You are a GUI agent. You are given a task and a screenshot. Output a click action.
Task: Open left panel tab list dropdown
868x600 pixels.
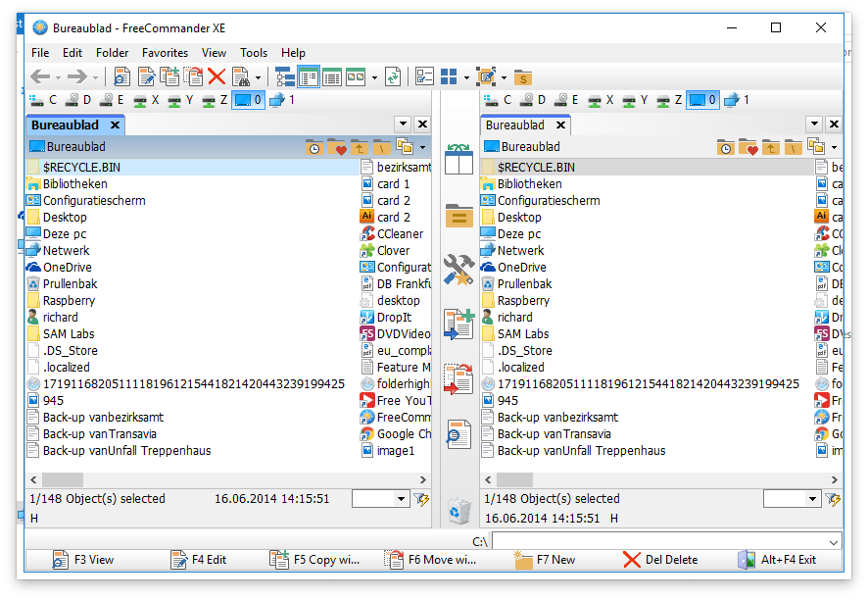pos(403,125)
